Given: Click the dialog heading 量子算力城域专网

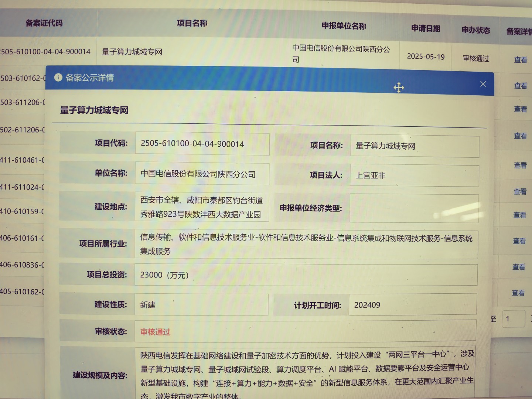Looking at the screenshot, I should point(94,110).
